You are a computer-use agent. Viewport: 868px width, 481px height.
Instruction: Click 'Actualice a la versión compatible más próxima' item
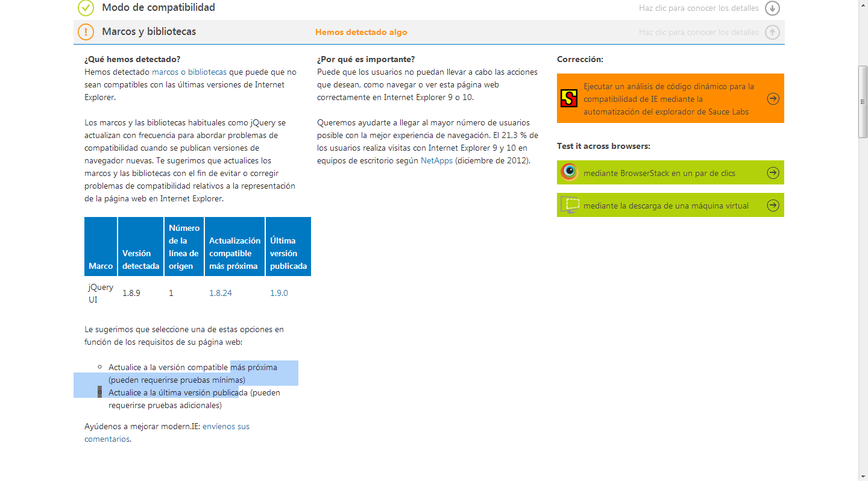tap(193, 373)
